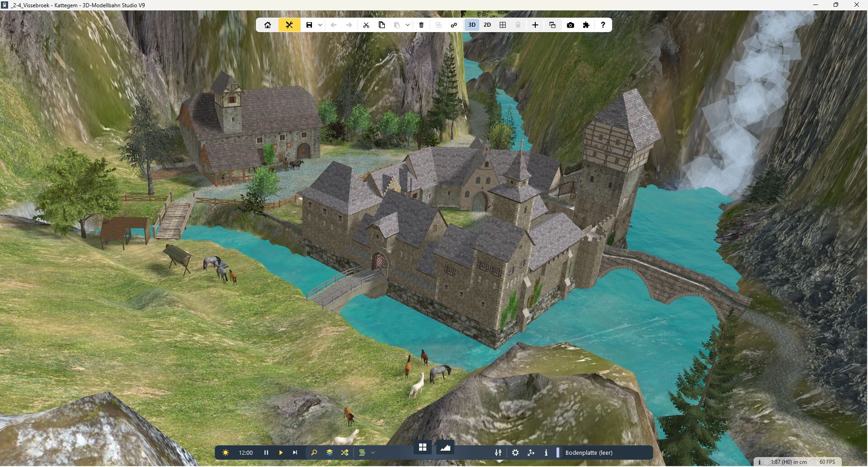
Task: Delete with the trash can icon
Action: coord(421,25)
